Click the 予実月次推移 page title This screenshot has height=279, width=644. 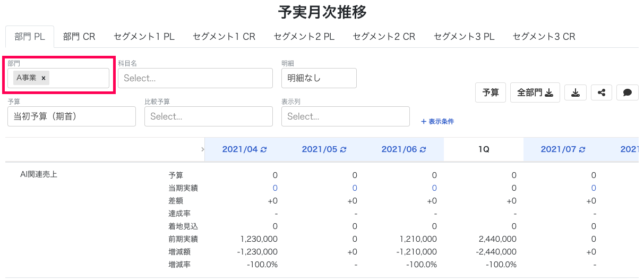coord(322,12)
